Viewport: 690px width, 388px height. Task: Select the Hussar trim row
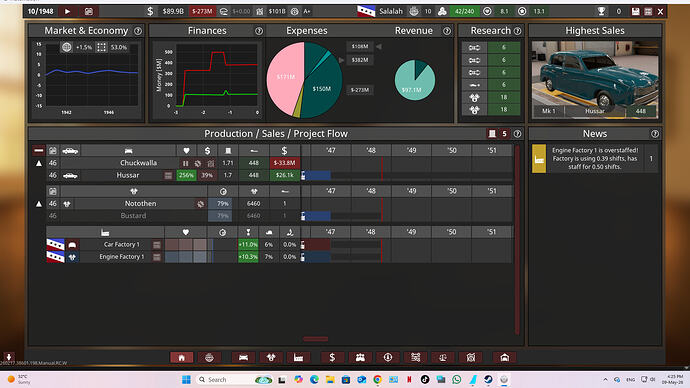tap(128, 175)
